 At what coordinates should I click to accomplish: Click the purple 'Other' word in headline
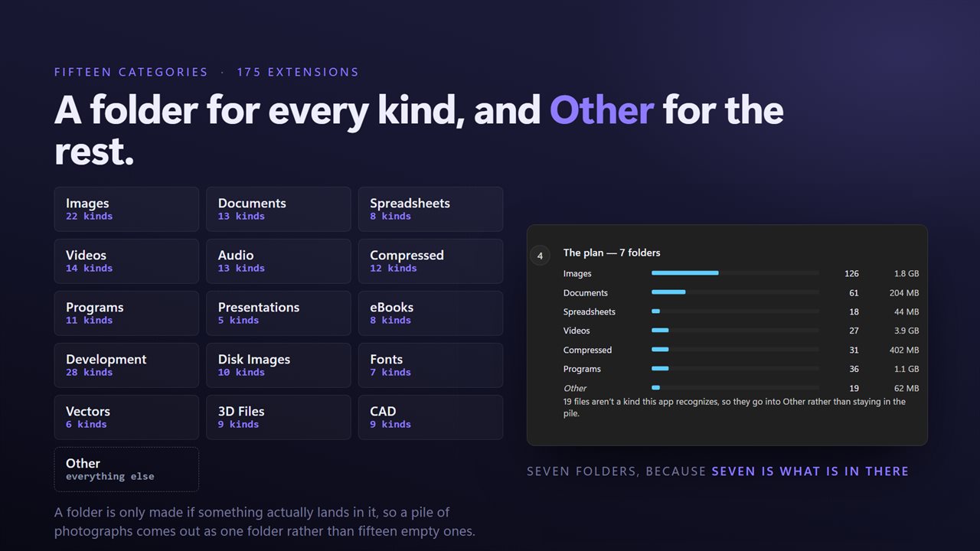pos(602,110)
